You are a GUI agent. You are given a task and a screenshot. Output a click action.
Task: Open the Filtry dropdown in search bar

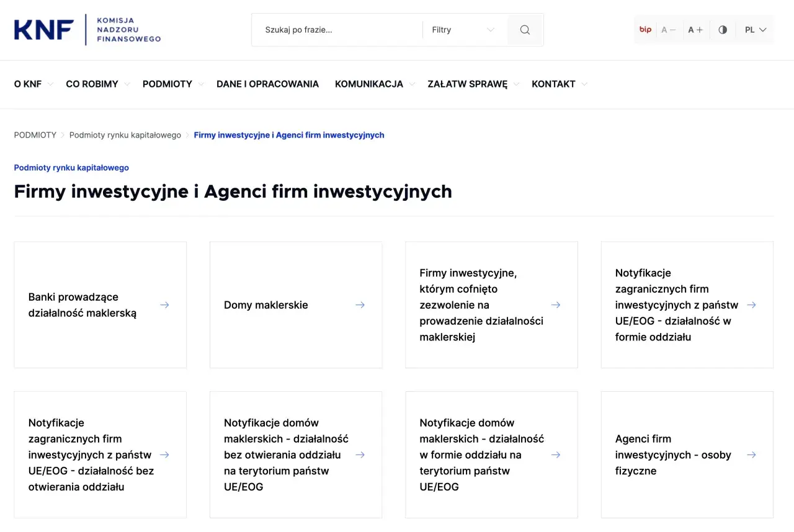coord(463,30)
